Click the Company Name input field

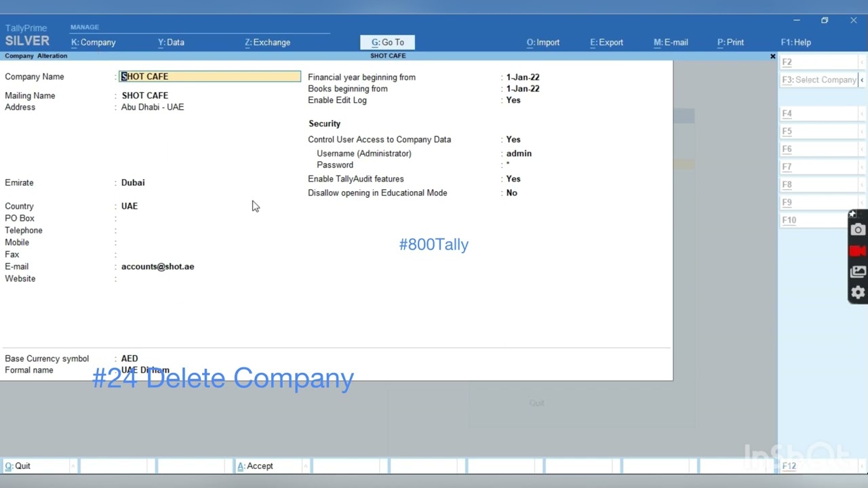point(210,77)
